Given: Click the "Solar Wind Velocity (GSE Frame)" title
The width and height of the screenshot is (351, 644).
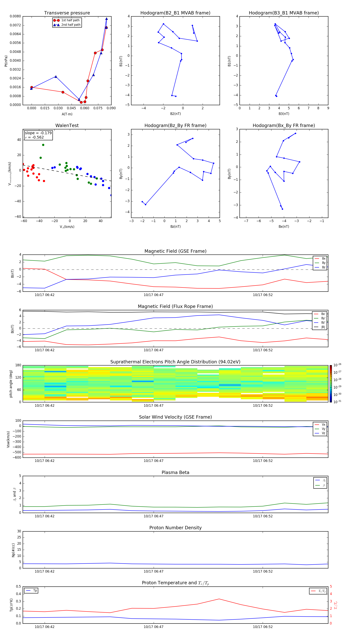Looking at the screenshot, I should [175, 417].
